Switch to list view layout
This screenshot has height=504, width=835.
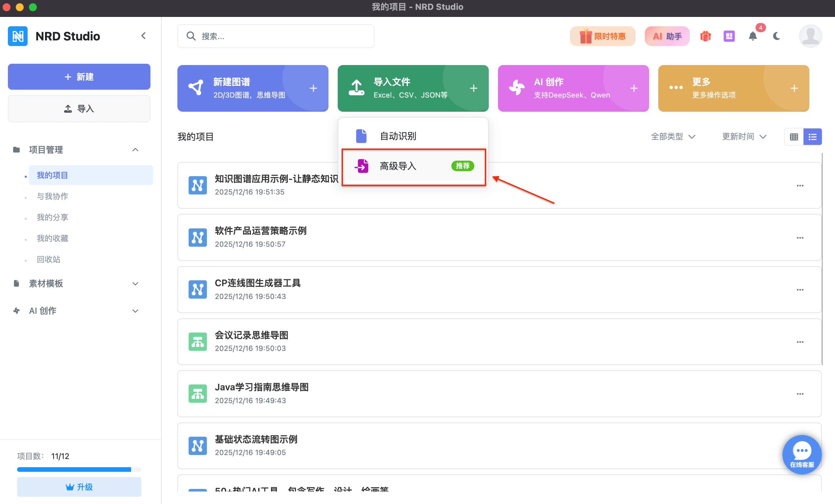(812, 137)
